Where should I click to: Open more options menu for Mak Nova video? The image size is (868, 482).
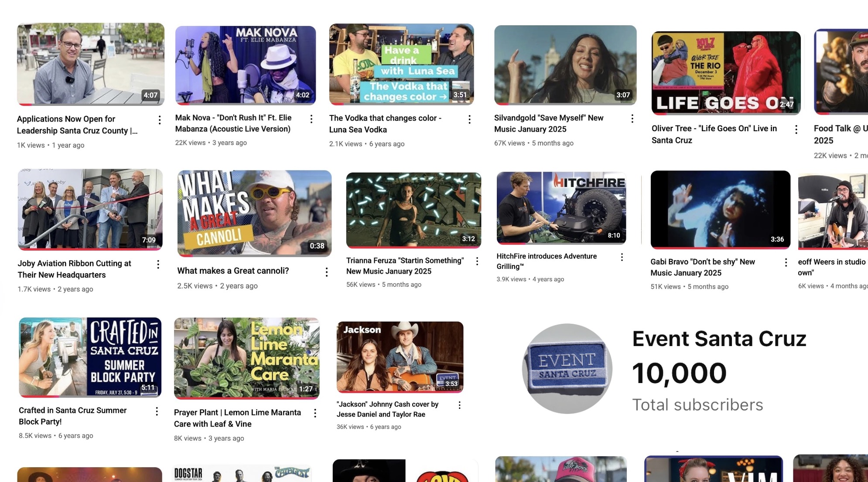311,119
